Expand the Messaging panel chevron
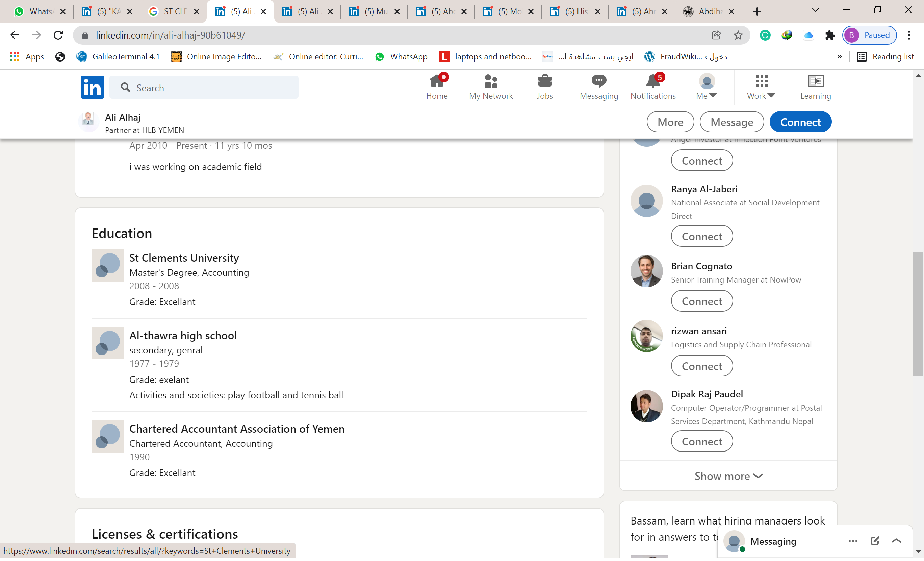Screen dimensions: 924x561 (x=896, y=541)
